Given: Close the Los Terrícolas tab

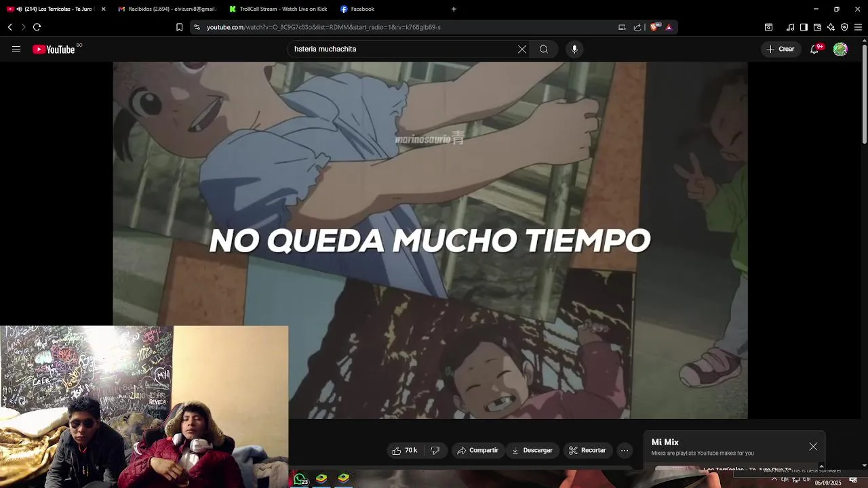Looking at the screenshot, I should click(103, 9).
